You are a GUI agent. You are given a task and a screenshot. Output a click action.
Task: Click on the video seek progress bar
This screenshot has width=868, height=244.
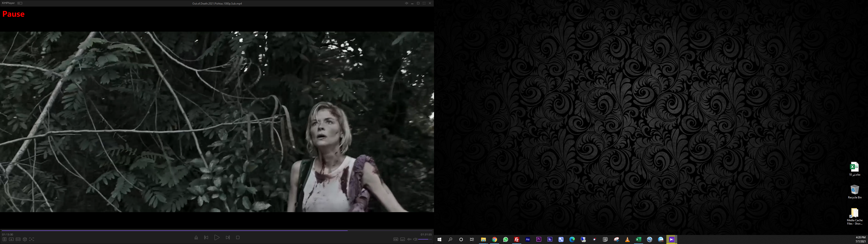click(x=216, y=230)
